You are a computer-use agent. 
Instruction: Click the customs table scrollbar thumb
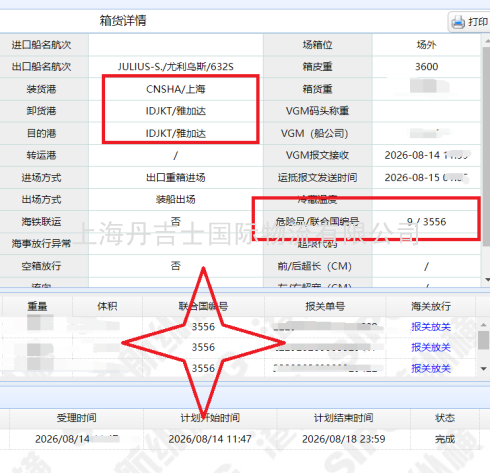484,340
